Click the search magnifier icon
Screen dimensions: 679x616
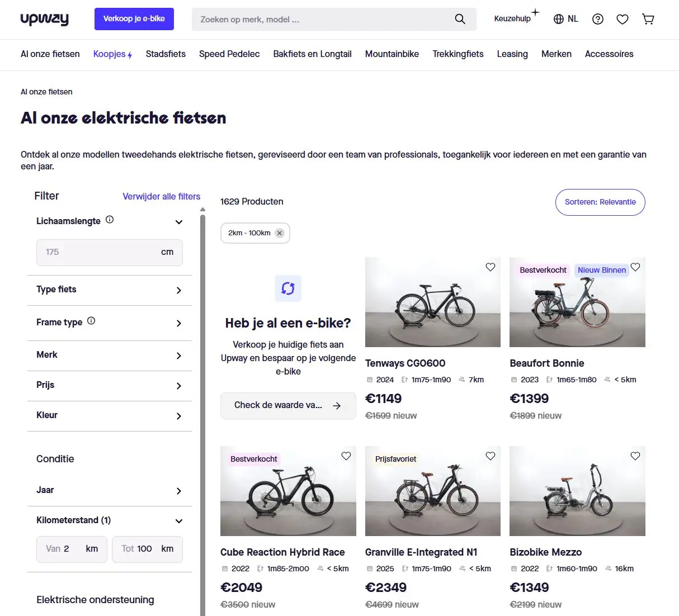[x=460, y=19]
